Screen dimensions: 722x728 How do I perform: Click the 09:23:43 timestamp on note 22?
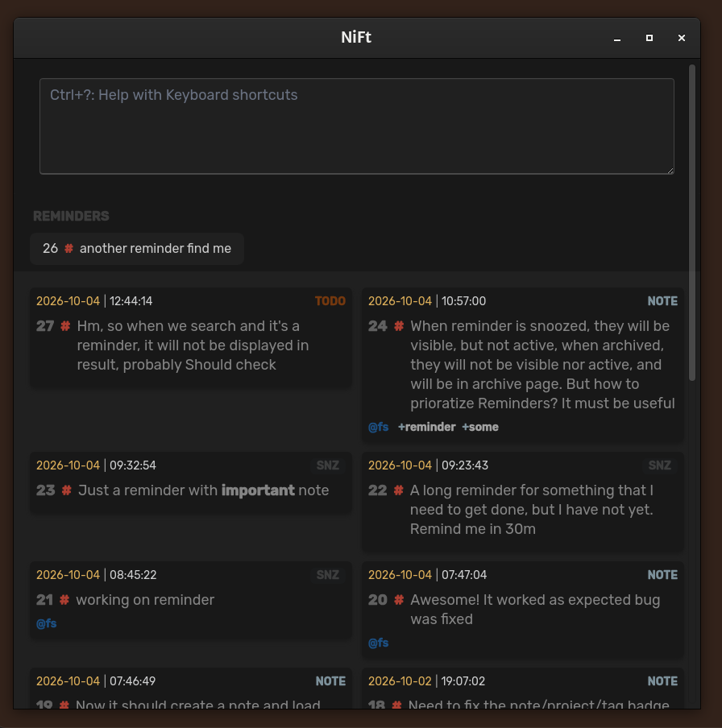tap(465, 465)
